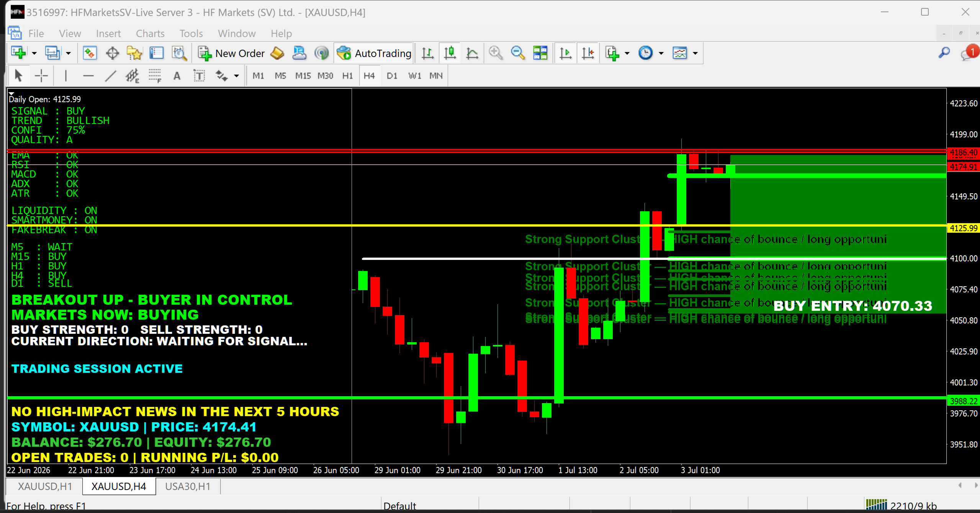Switch to D1 timeframe
The width and height of the screenshot is (980, 513).
pyautogui.click(x=392, y=76)
